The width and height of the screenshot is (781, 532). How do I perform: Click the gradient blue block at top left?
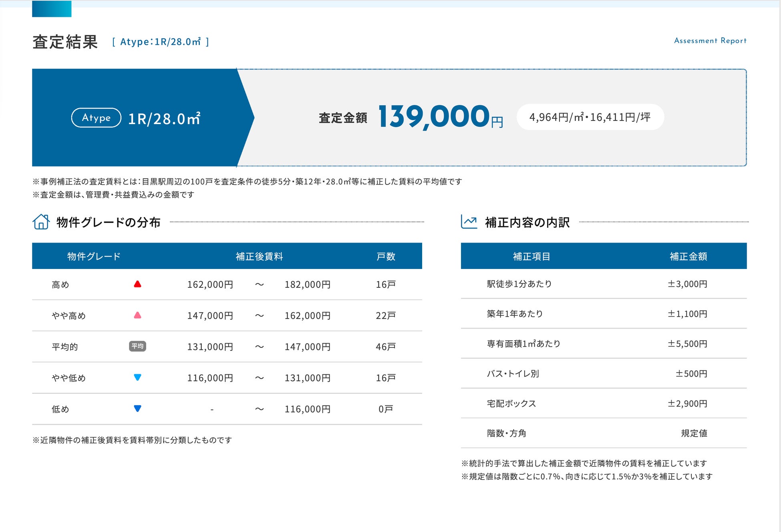pos(52,9)
